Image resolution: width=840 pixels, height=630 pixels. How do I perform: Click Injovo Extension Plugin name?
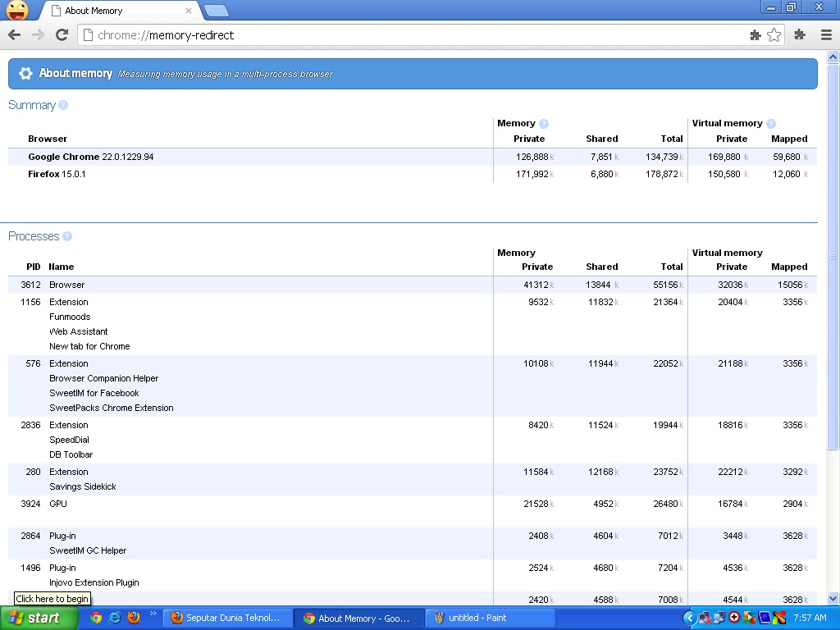pyautogui.click(x=94, y=583)
